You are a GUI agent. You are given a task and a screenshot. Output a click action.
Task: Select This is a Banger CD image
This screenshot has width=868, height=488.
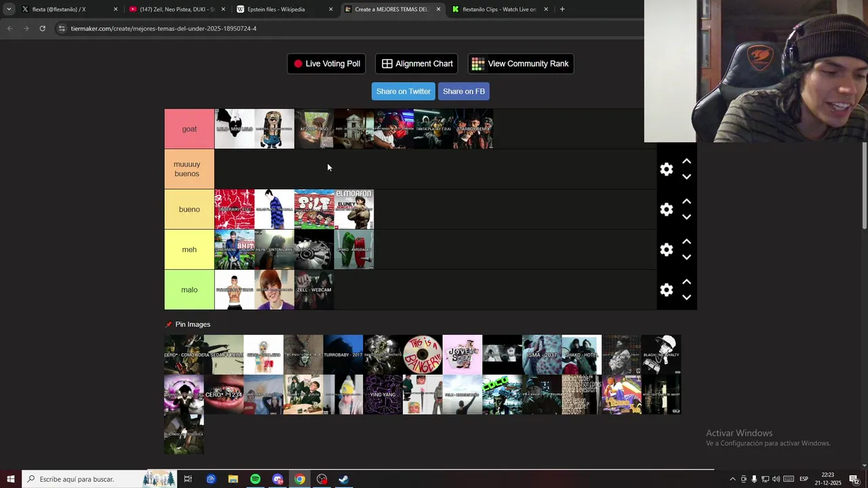tap(422, 354)
